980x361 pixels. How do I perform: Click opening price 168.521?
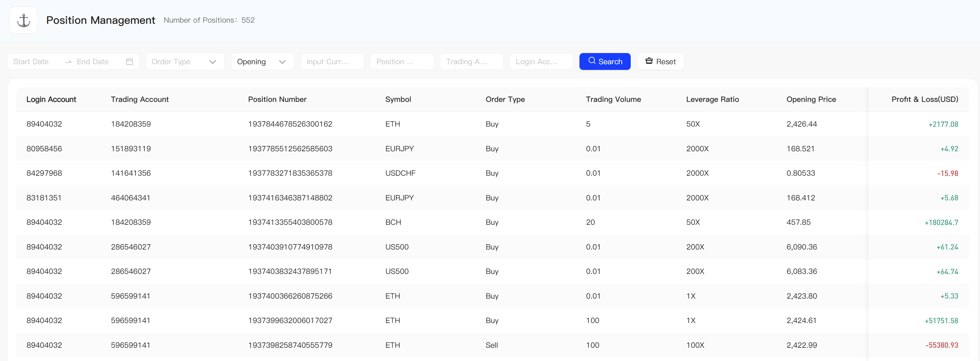point(801,149)
